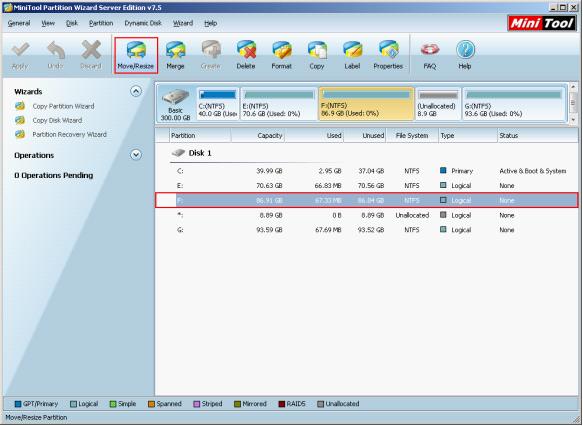Open the Help menu
The height and width of the screenshot is (426, 583).
(x=210, y=23)
